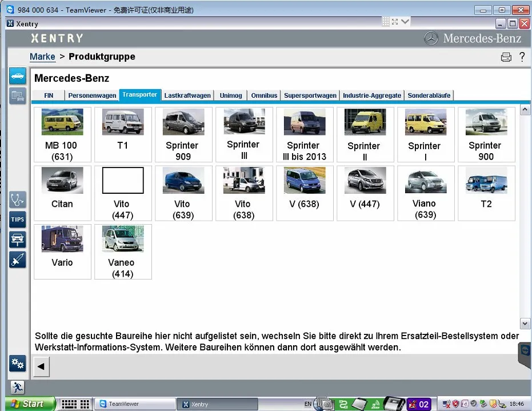Open the test probe measurement icon
This screenshot has height=411, width=532.
[x=18, y=260]
